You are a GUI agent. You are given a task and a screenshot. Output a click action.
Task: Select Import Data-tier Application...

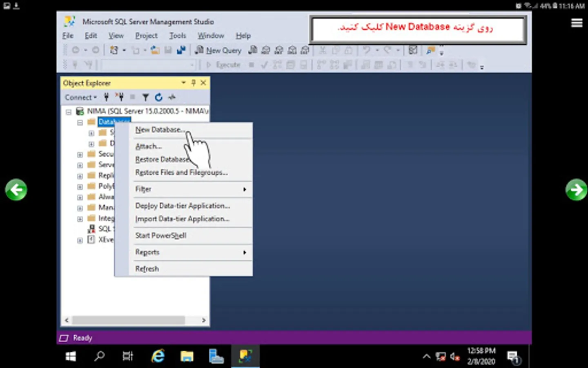[x=191, y=219]
